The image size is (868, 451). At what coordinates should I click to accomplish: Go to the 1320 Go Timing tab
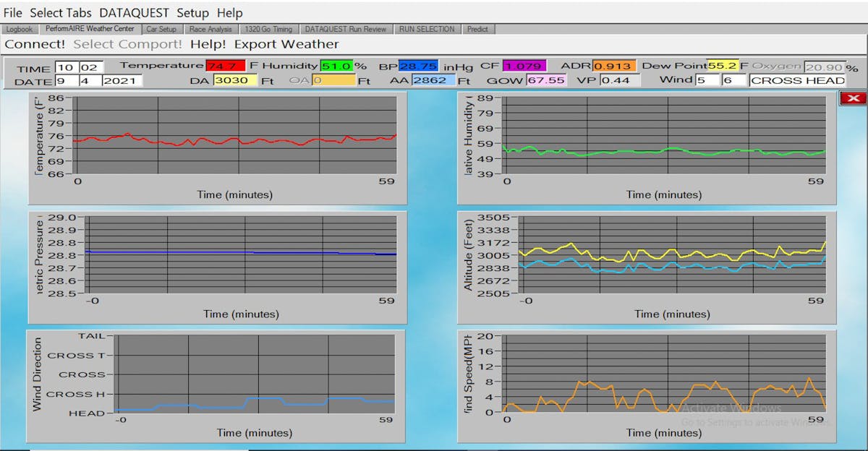coord(268,29)
